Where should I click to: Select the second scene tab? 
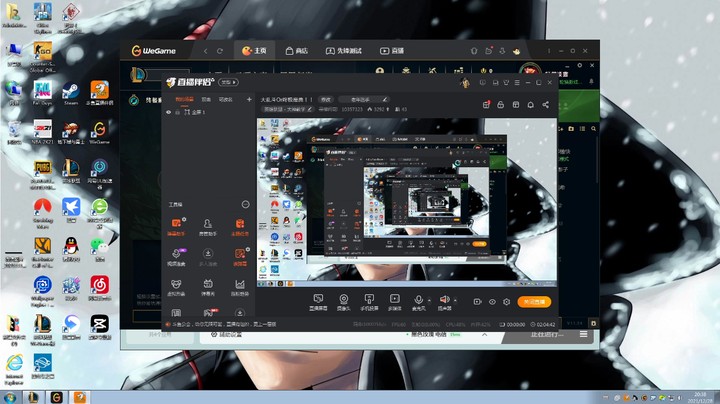[x=206, y=99]
